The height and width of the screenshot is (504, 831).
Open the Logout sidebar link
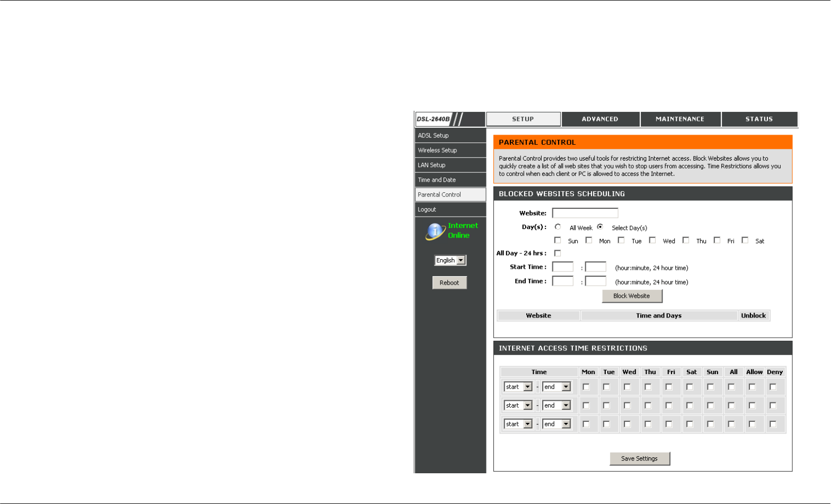click(450, 209)
